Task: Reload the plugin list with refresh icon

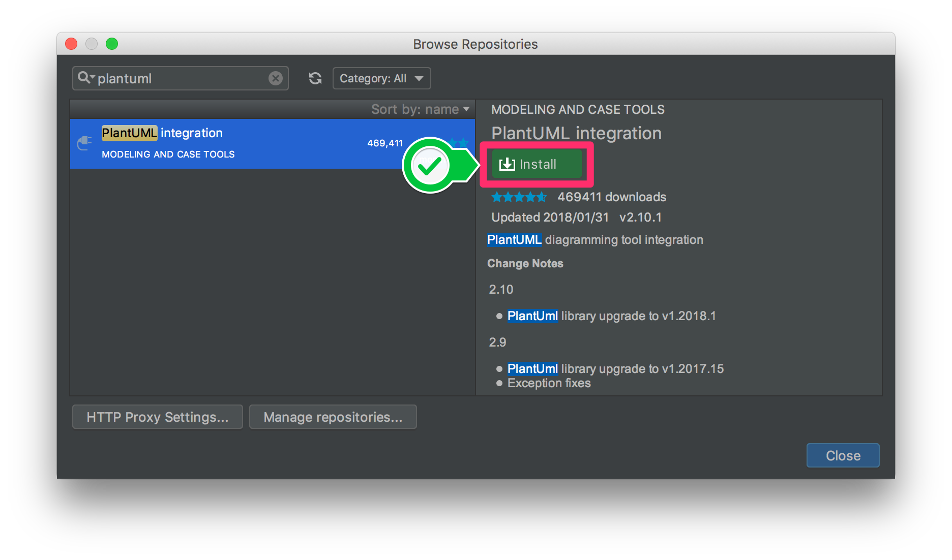Action: (x=315, y=78)
